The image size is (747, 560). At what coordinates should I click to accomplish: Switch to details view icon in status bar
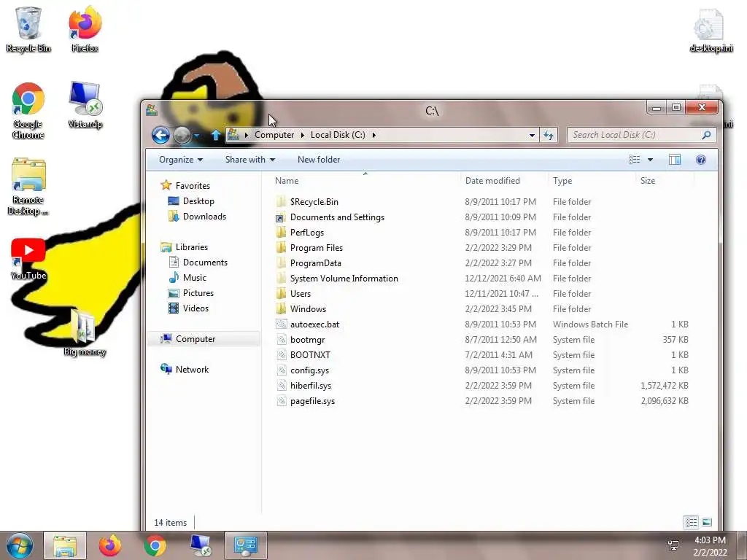pos(691,522)
